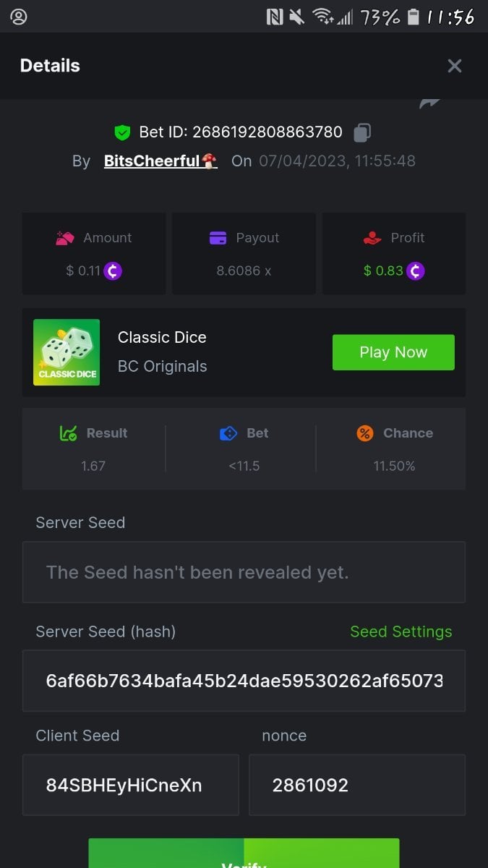Tap the Profit coin currency icon
488x868 pixels.
415,271
